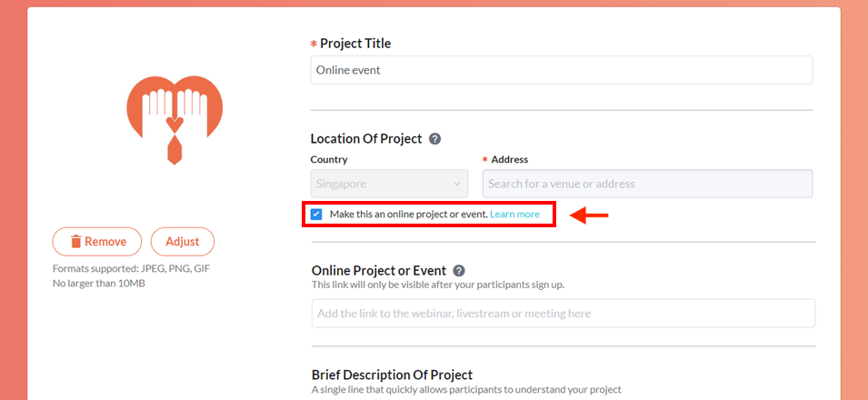Uncheck the online project or event checkbox
Image resolution: width=868 pixels, height=400 pixels.
pyautogui.click(x=316, y=215)
